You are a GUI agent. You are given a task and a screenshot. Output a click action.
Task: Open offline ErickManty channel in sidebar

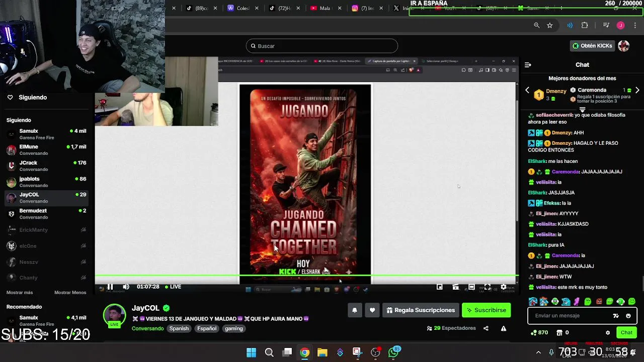pos(47,230)
